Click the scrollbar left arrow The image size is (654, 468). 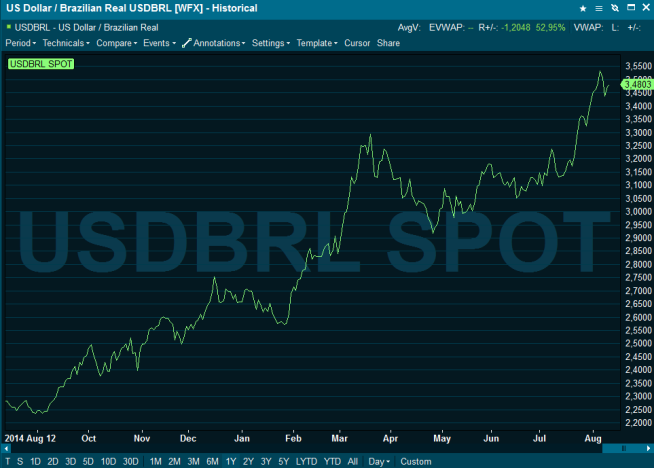[x=6, y=448]
